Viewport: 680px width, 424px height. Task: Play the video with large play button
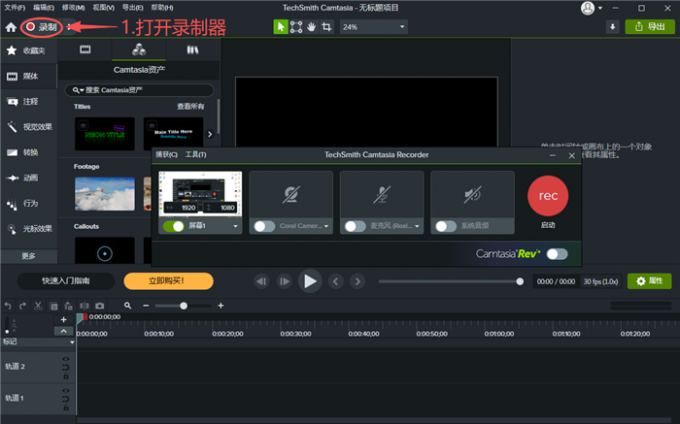[x=310, y=281]
